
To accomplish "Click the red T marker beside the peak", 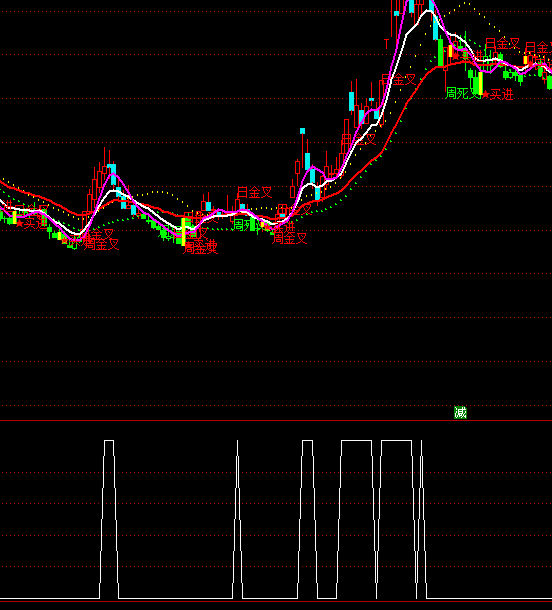I will click(x=386, y=44).
